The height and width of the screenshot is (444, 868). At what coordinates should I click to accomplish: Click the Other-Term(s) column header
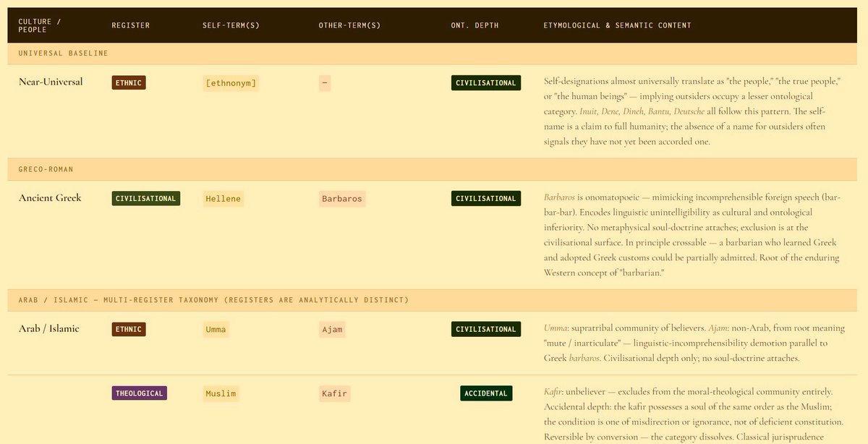pyautogui.click(x=349, y=25)
